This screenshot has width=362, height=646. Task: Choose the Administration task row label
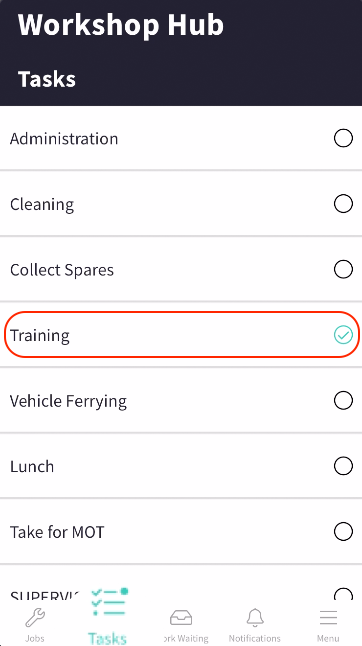tap(64, 138)
